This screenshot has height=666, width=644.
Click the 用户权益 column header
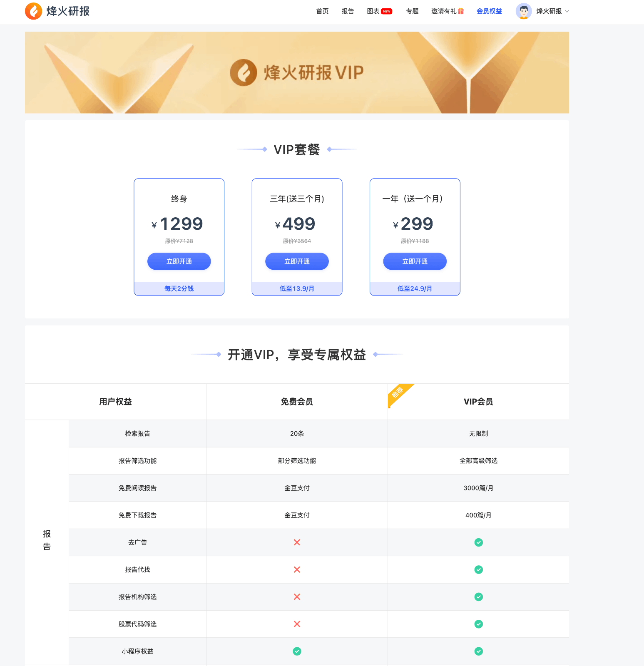115,402
